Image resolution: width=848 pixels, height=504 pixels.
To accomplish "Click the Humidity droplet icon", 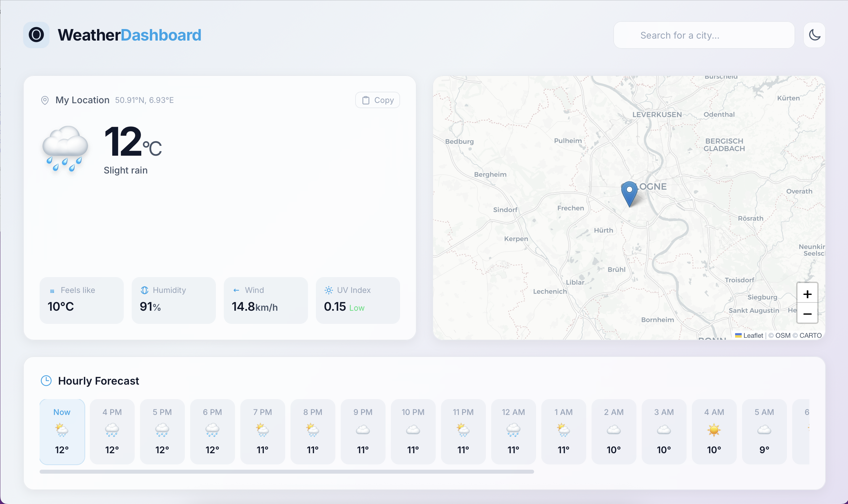I will (144, 290).
